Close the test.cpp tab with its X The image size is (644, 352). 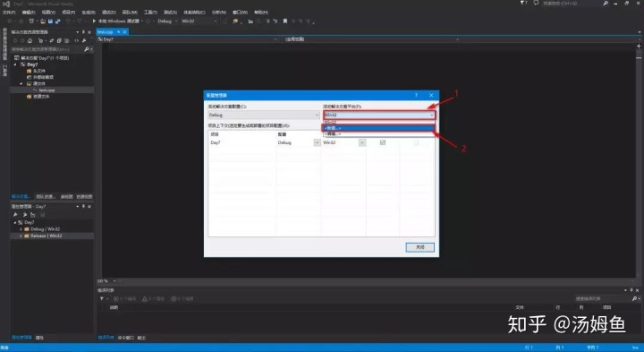125,31
